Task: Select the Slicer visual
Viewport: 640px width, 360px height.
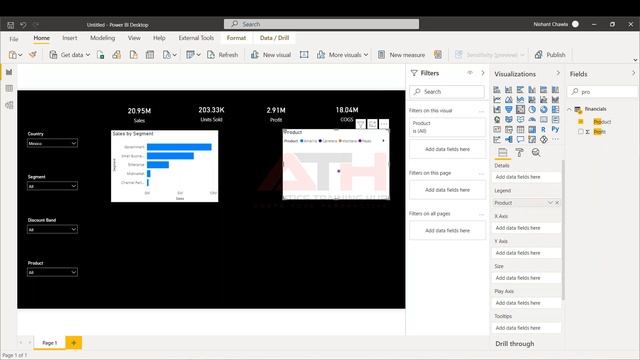Action: (x=509, y=129)
